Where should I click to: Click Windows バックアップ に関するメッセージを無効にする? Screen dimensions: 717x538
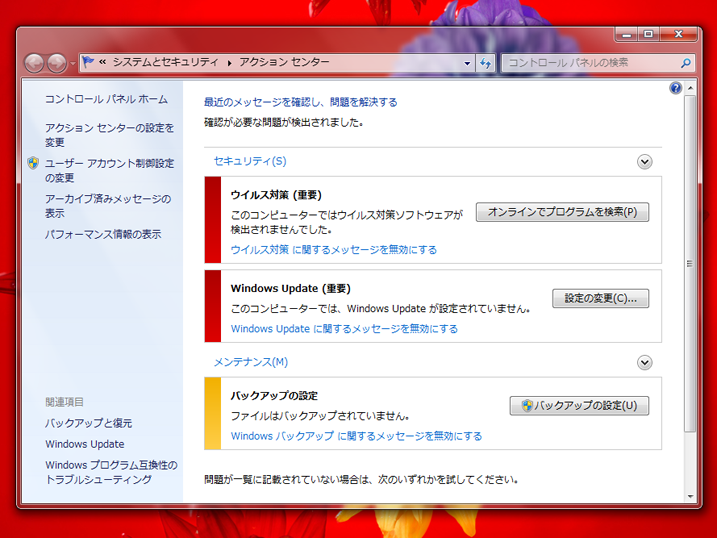[x=357, y=436]
